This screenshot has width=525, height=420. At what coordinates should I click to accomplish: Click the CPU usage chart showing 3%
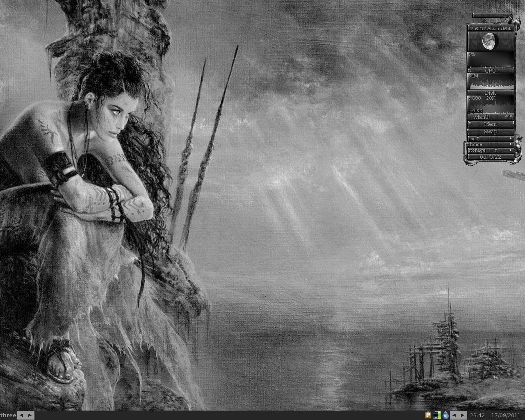point(491,59)
